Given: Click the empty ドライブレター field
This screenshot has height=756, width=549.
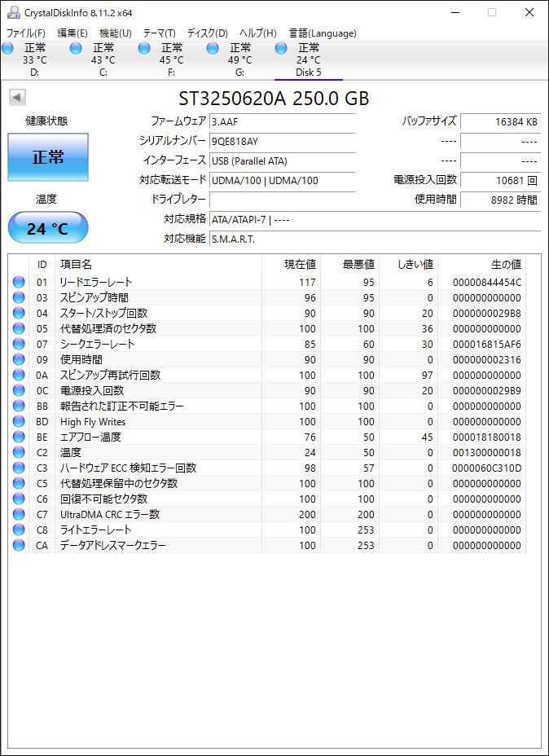Looking at the screenshot, I should [283, 200].
